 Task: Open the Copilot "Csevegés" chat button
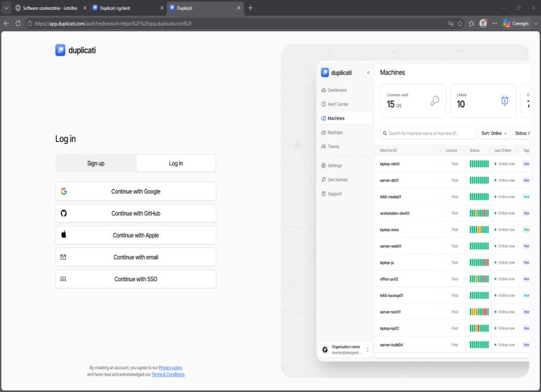[x=516, y=23]
